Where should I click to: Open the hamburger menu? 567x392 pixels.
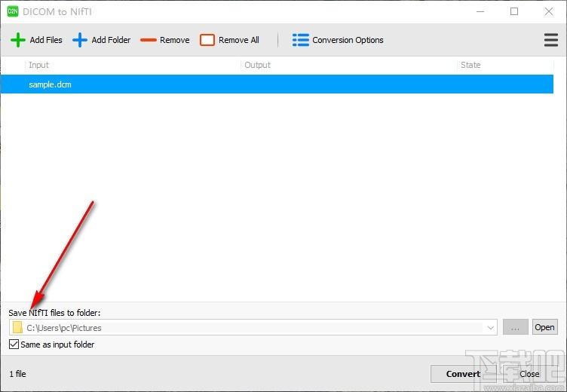(550, 40)
